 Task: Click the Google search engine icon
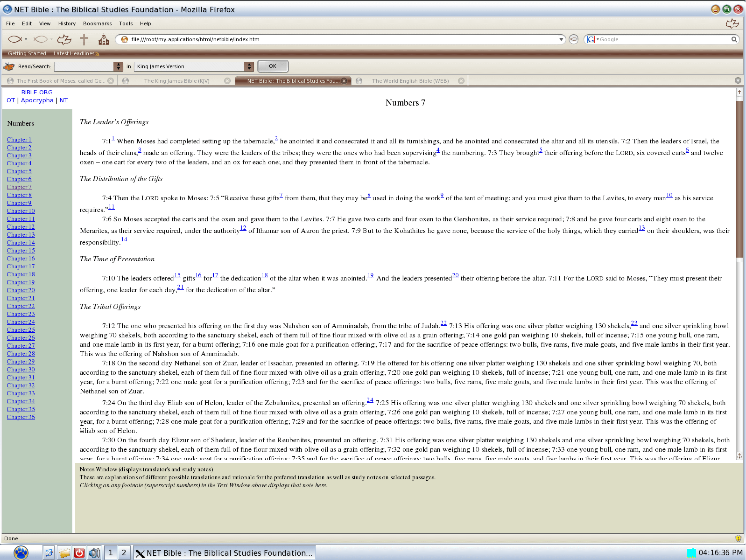click(x=591, y=39)
